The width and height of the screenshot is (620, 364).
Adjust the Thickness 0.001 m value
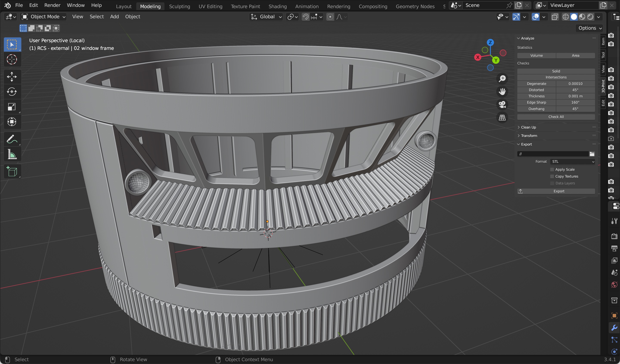click(575, 96)
